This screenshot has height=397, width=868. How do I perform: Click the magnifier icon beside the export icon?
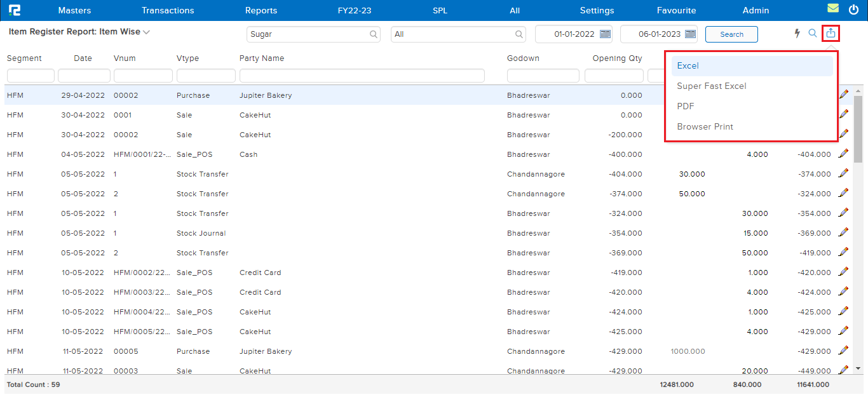(812, 34)
